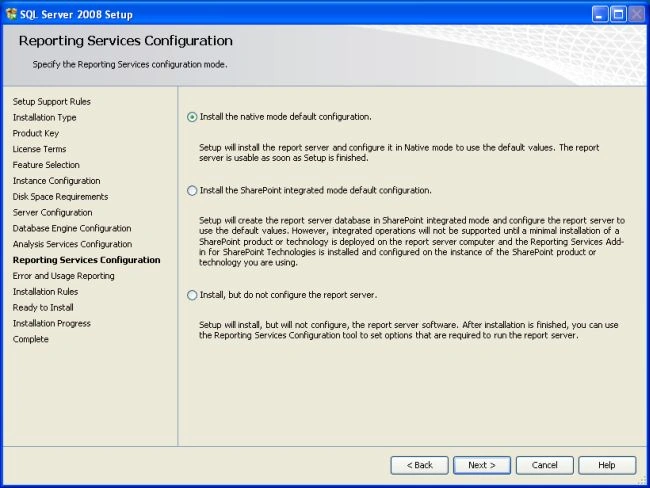Image resolution: width=650 pixels, height=488 pixels.
Task: Click 'Analysis Services Configuration' step in sidebar
Action: click(x=72, y=244)
